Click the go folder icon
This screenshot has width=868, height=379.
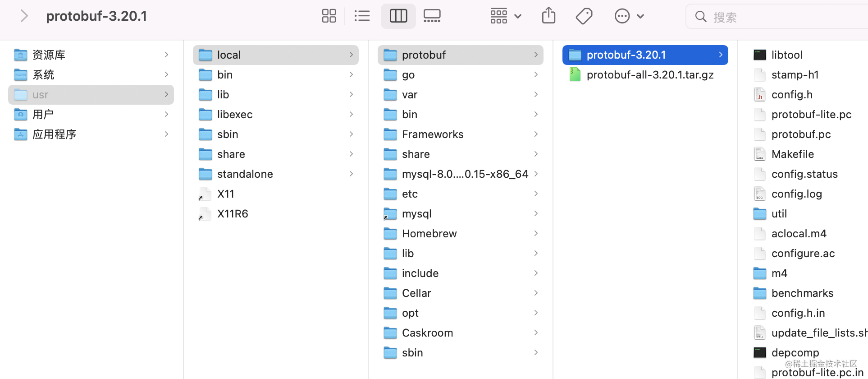(x=390, y=75)
